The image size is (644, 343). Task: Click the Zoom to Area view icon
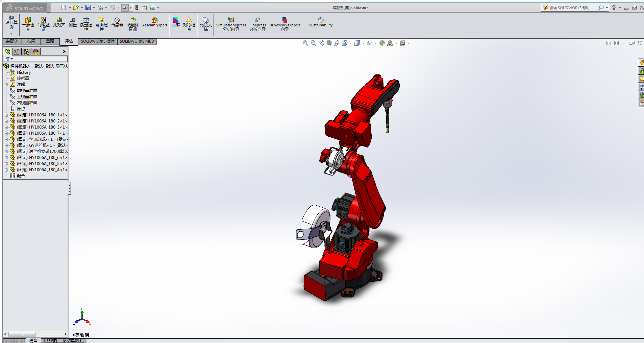[x=313, y=43]
